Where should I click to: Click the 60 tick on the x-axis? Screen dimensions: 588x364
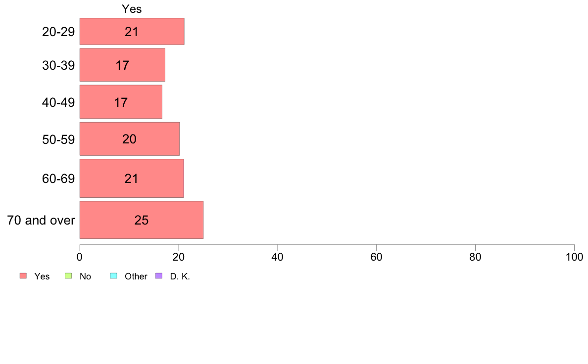point(376,257)
